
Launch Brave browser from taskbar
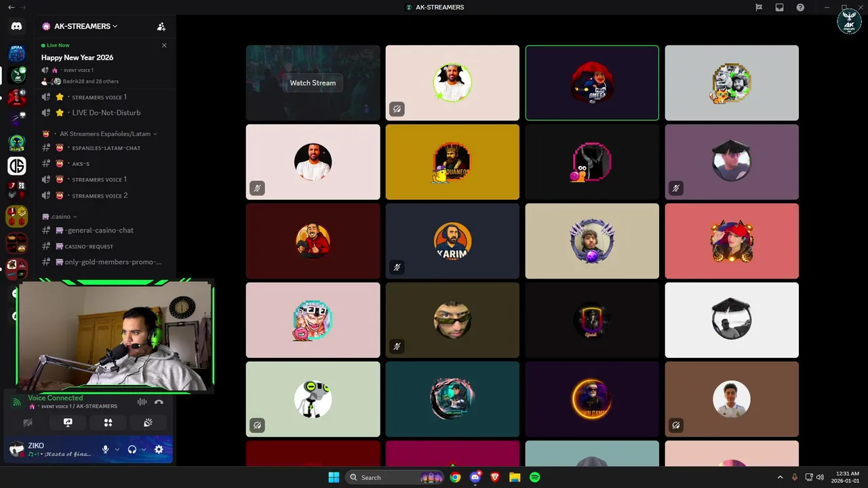tap(495, 477)
